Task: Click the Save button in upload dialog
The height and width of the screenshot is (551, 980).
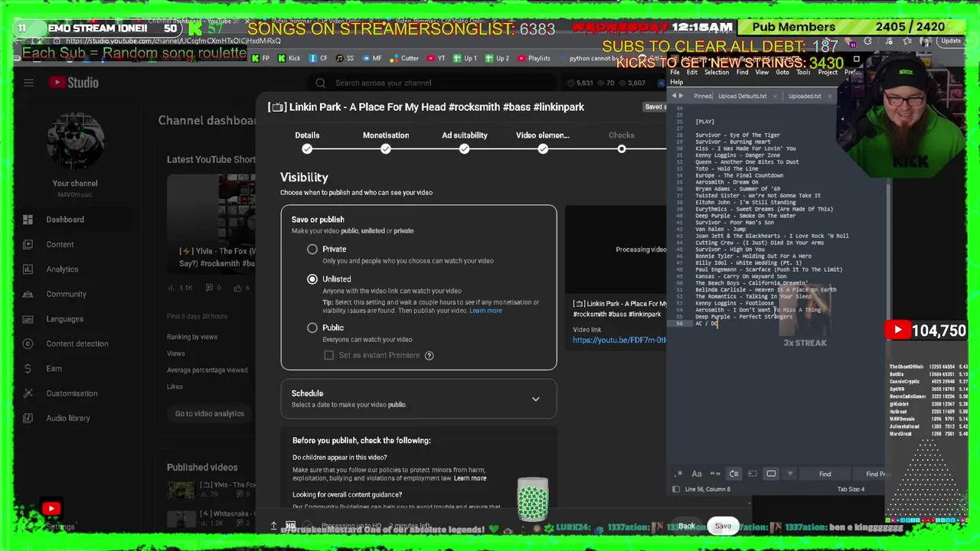Action: (723, 526)
